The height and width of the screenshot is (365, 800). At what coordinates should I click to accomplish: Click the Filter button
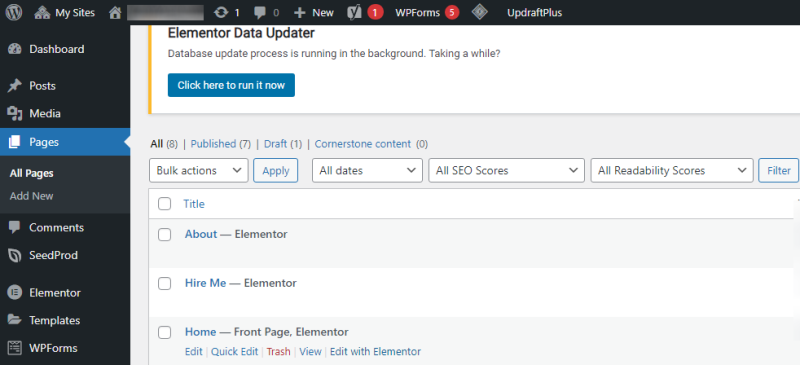(779, 171)
